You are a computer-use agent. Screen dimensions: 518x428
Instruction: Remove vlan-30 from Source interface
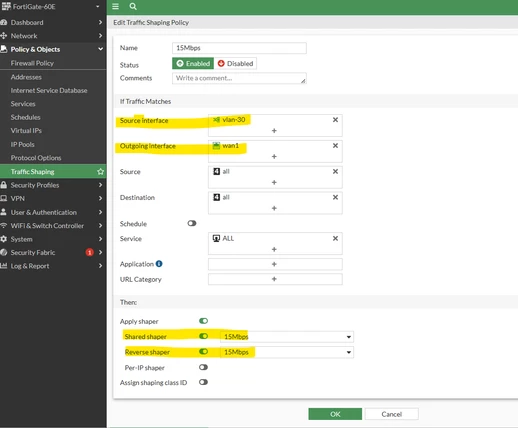coord(335,120)
